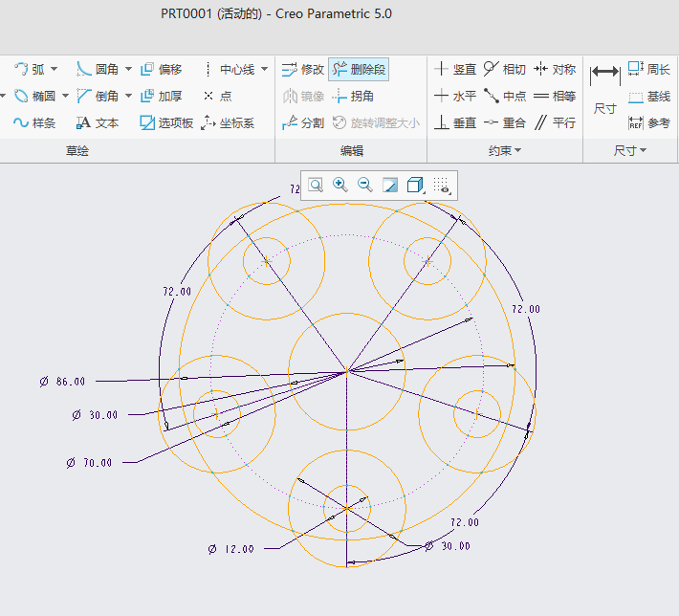Choose the Thicken (加厚) tool

pos(162,96)
